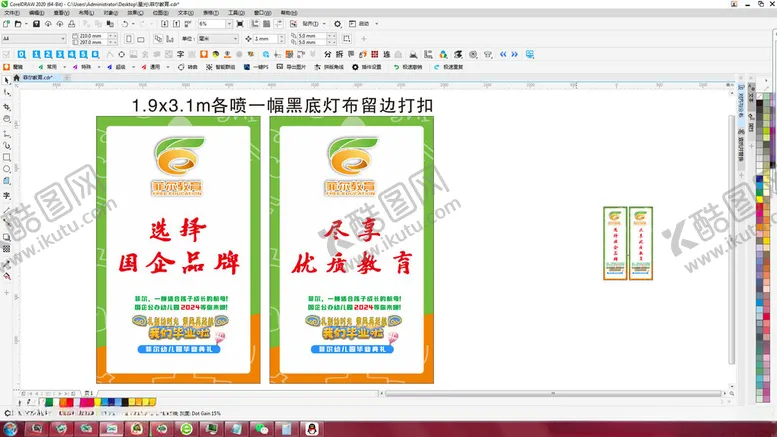Click plugin zoom icon numbered 0
Viewport: 777px width, 437px height.
(21, 54)
